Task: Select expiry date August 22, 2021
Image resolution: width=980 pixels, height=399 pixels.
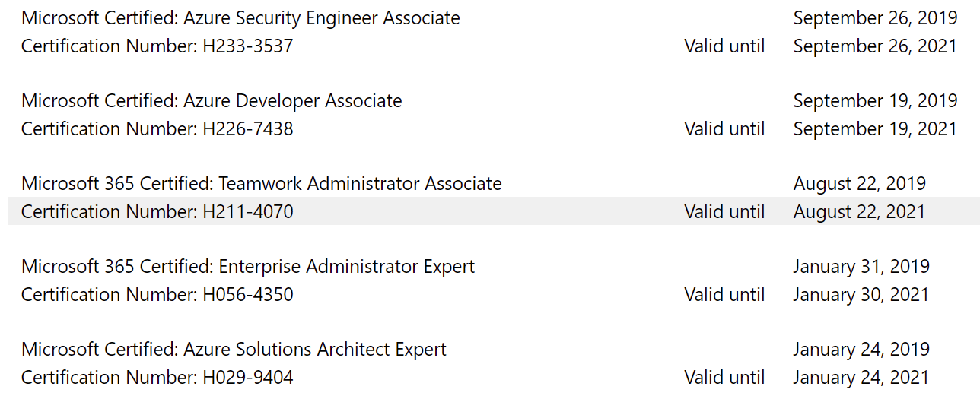Action: 860,212
